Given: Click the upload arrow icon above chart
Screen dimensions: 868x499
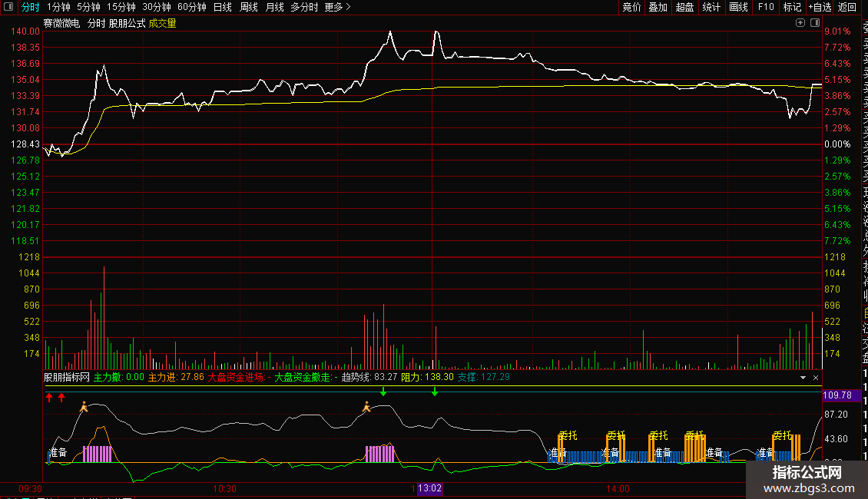Looking at the screenshot, I should click(800, 23).
